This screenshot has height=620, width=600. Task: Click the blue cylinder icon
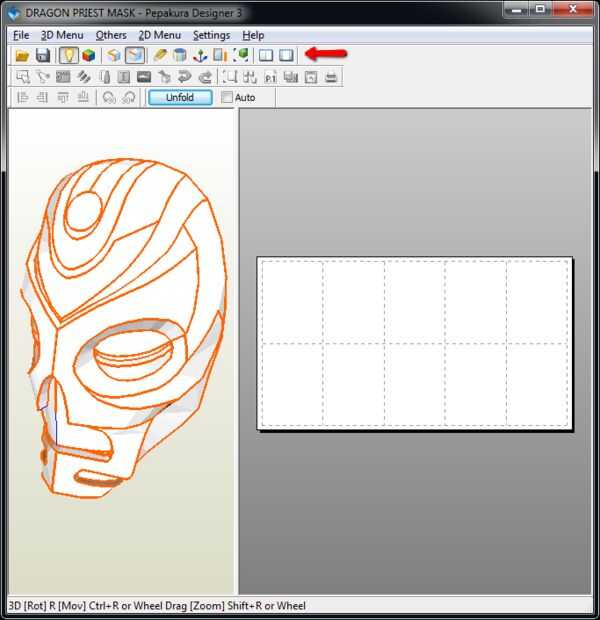coord(180,55)
